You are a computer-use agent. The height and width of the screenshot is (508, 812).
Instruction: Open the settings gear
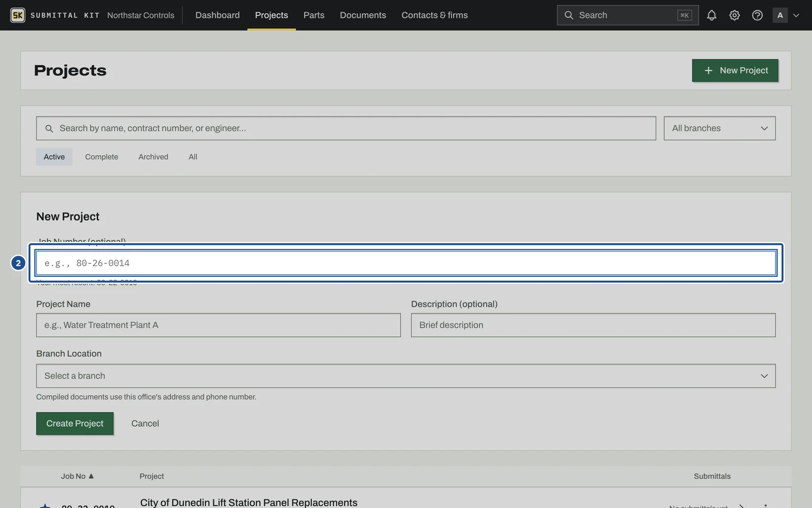click(x=734, y=15)
